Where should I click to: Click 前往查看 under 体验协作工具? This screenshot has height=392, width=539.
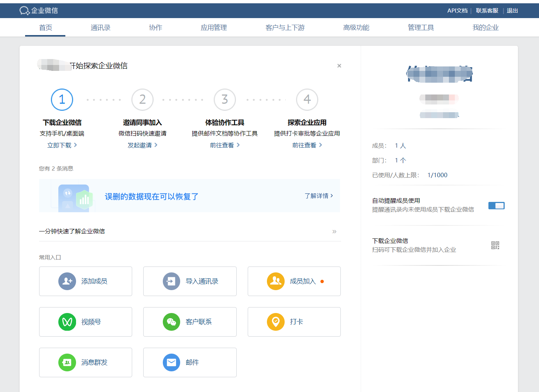(222, 145)
